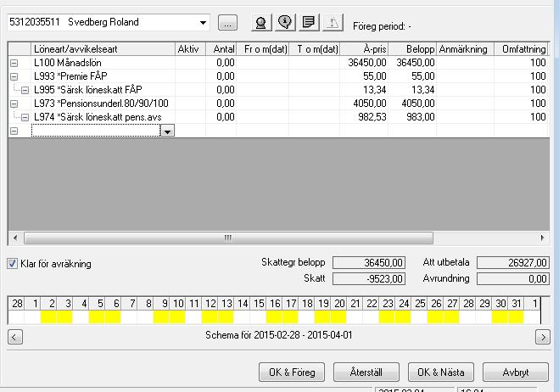Click the Återställ button

click(366, 372)
